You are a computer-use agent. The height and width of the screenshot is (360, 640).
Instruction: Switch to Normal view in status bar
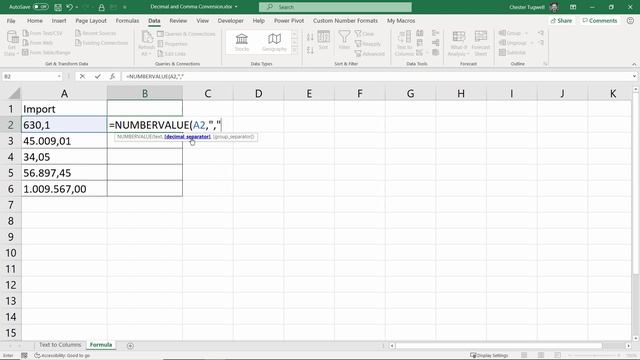(x=524, y=356)
